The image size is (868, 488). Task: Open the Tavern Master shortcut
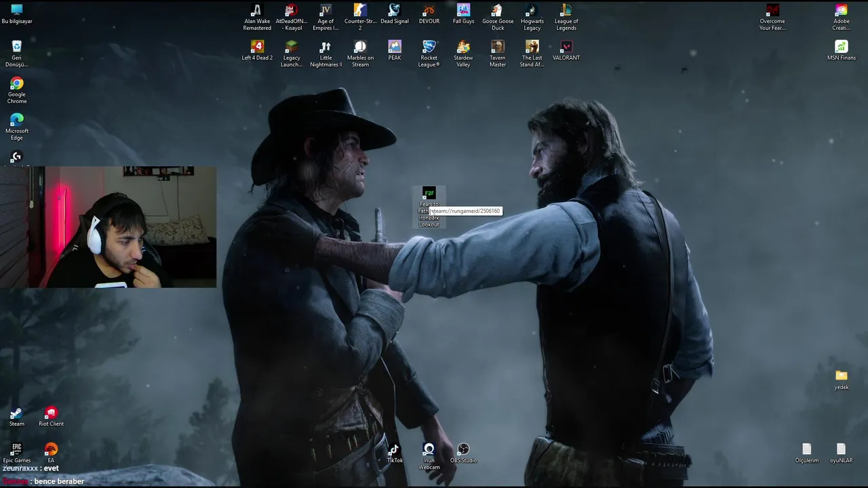tap(498, 54)
